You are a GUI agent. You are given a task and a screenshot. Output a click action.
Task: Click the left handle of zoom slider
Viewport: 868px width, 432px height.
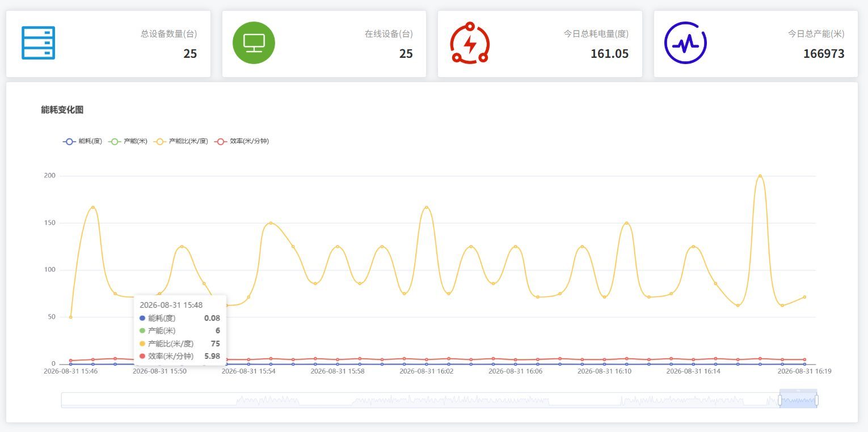point(780,400)
